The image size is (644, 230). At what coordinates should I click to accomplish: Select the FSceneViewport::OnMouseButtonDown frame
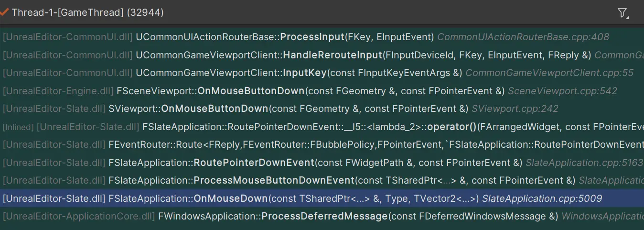click(x=250, y=91)
